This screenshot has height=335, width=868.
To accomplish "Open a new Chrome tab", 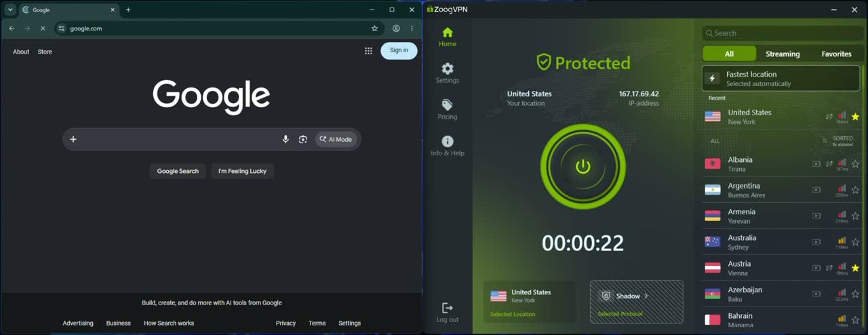I will coord(128,9).
